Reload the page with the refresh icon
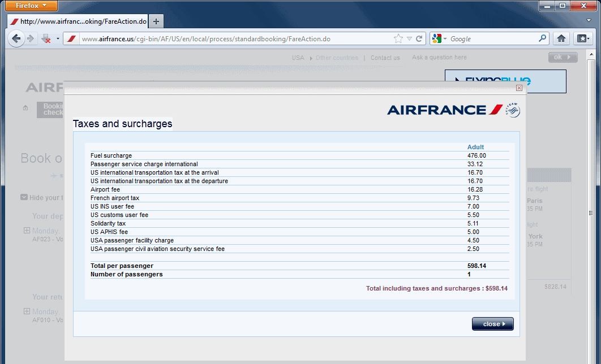The height and width of the screenshot is (364, 601). point(419,38)
